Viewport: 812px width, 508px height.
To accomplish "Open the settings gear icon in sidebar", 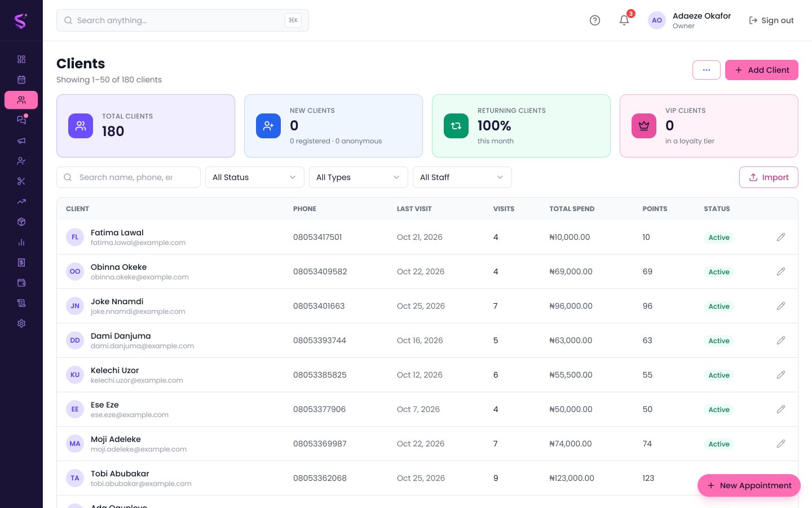I will tap(21, 323).
